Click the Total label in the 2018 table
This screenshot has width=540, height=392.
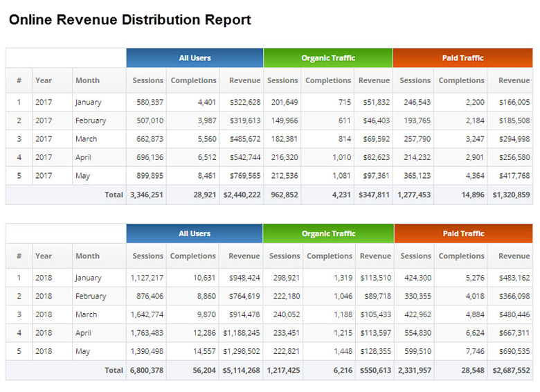pyautogui.click(x=114, y=371)
